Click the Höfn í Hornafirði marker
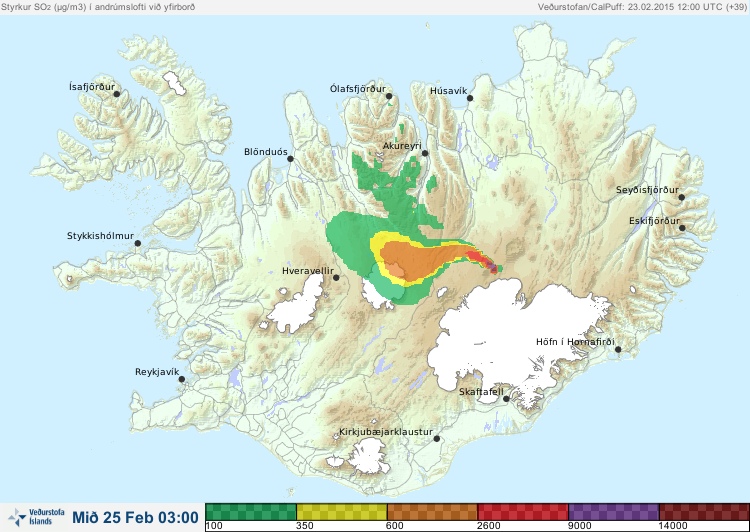The height and width of the screenshot is (532, 750). (618, 350)
